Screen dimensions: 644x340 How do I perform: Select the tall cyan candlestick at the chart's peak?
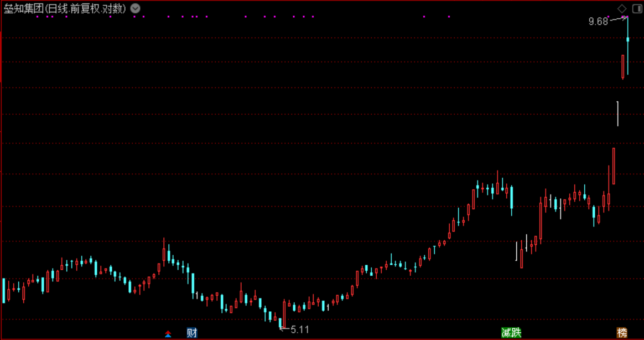(x=627, y=45)
